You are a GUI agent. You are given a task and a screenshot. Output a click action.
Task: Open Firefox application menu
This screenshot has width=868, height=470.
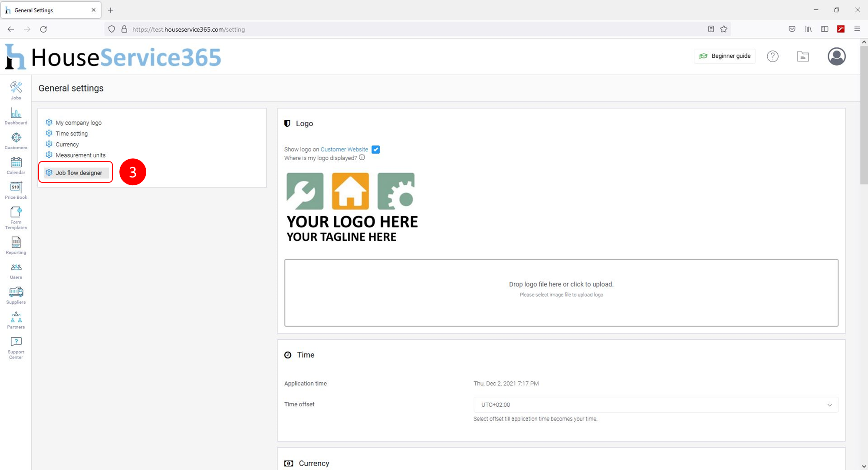[857, 29]
